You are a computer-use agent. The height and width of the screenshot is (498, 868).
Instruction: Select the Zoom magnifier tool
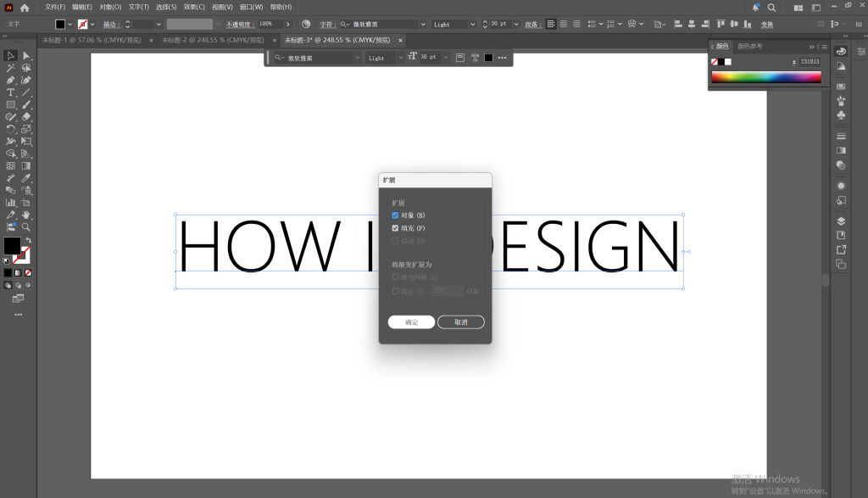pyautogui.click(x=26, y=227)
